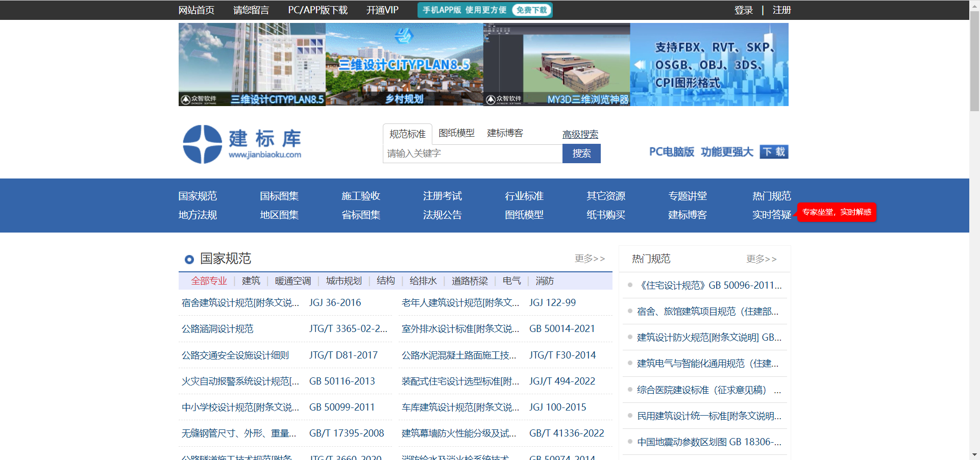The height and width of the screenshot is (460, 980).
Task: Open 中小学校设计规范 entry
Action: [x=240, y=407]
